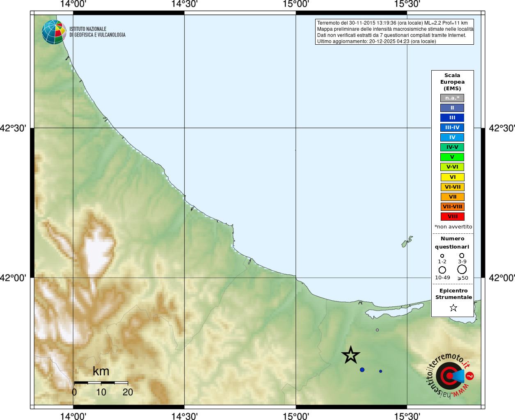Image resolution: width=515 pixels, height=420 pixels.
Task: Click the 'Scala Europea (EMS)' heading
Action: [452, 82]
